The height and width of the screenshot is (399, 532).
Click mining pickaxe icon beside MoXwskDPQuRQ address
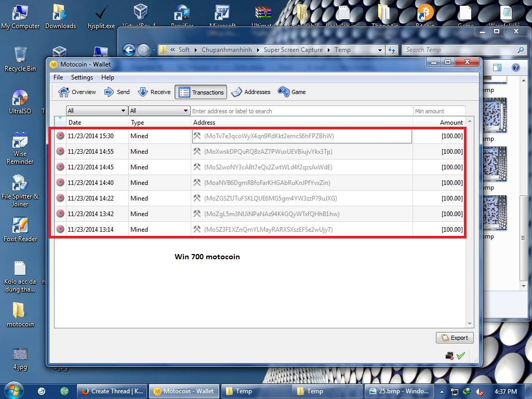pyautogui.click(x=197, y=151)
